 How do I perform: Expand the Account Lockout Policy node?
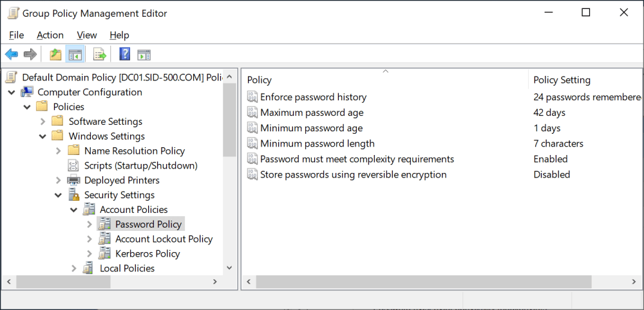click(x=89, y=239)
